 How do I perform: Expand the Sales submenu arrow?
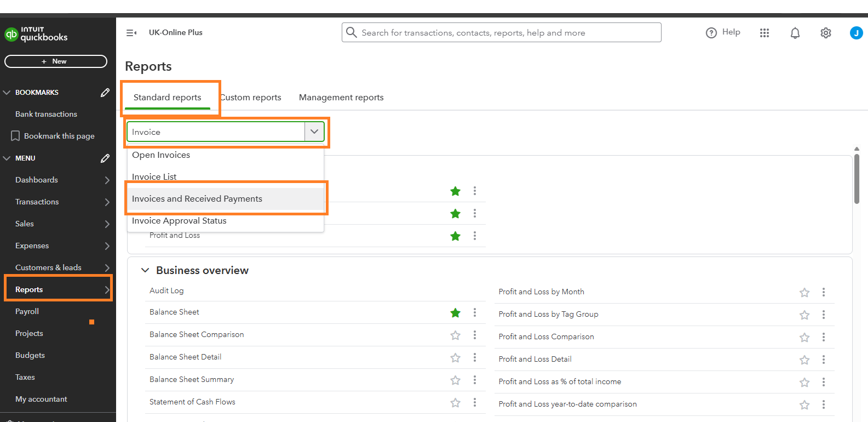coord(107,224)
